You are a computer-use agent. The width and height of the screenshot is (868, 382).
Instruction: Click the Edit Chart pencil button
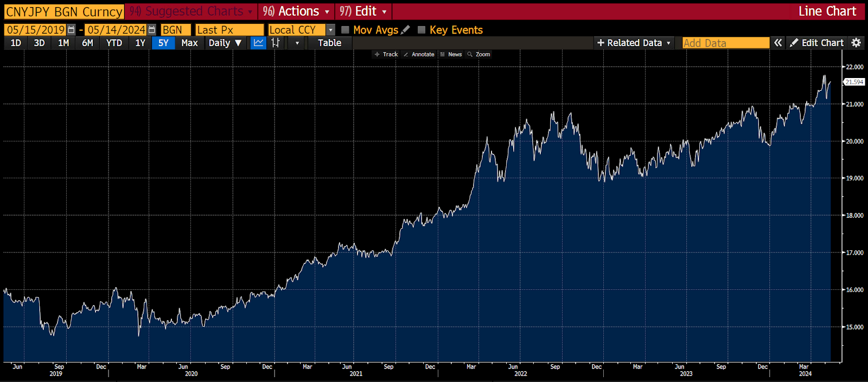click(x=816, y=43)
